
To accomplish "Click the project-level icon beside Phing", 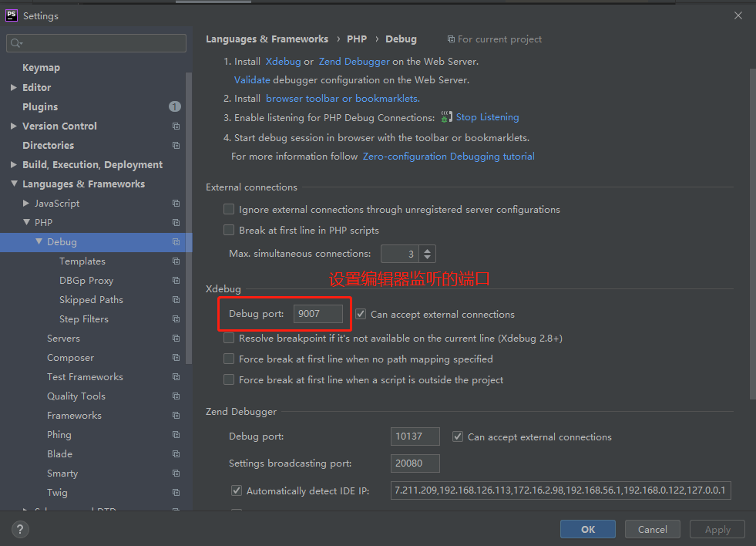I will coord(176,435).
